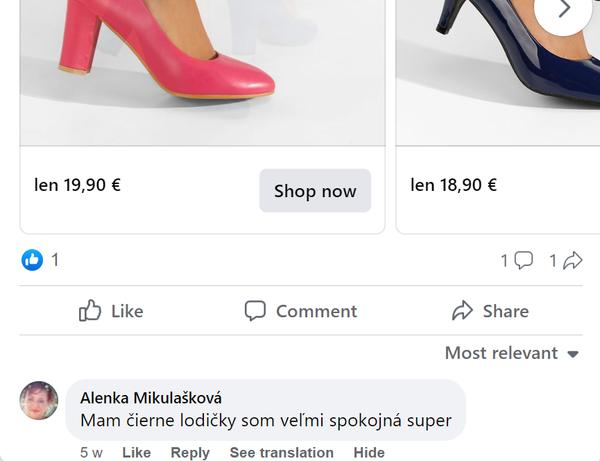Click the blue like reaction icon
Screen dimensions: 600x461
point(32,260)
